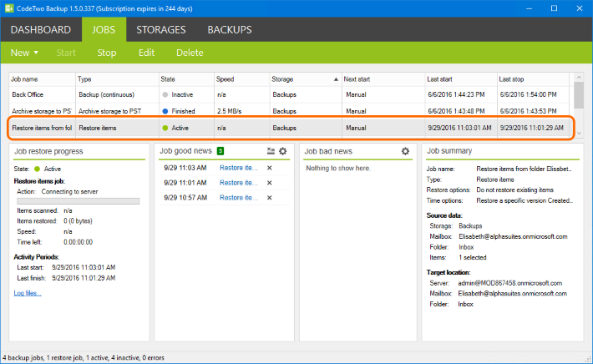Close the CodeTwo Backup window
Image resolution: width=593 pixels, height=364 pixels.
(580, 8)
